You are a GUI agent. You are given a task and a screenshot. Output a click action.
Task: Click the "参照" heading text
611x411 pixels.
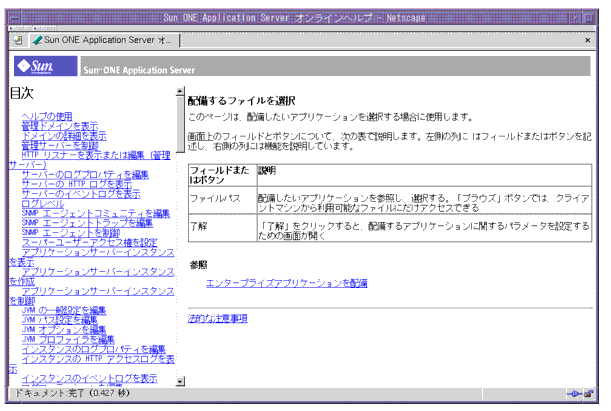(x=199, y=265)
